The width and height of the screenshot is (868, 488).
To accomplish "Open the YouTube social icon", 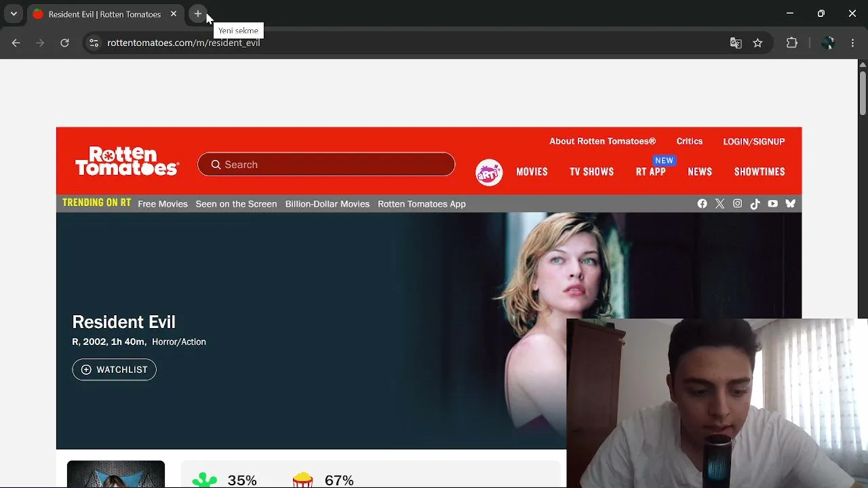I will [x=772, y=204].
